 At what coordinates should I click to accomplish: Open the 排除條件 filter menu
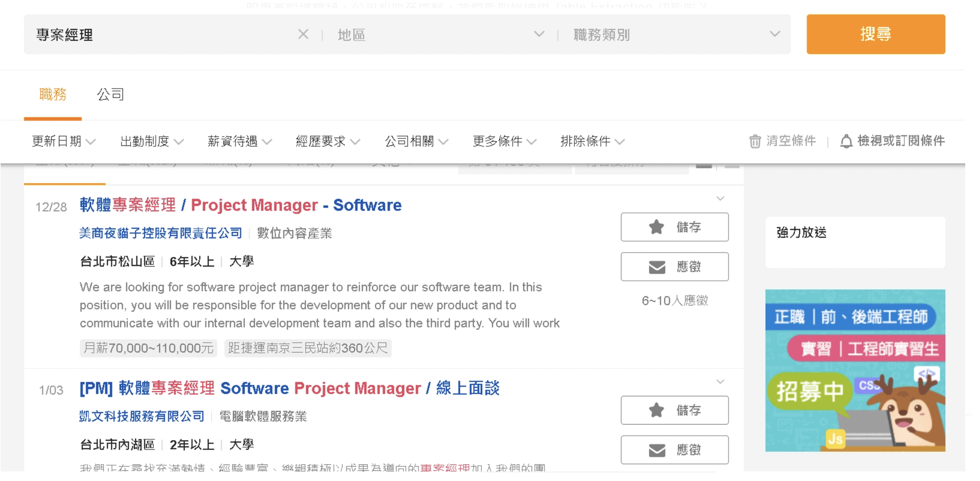pos(592,141)
